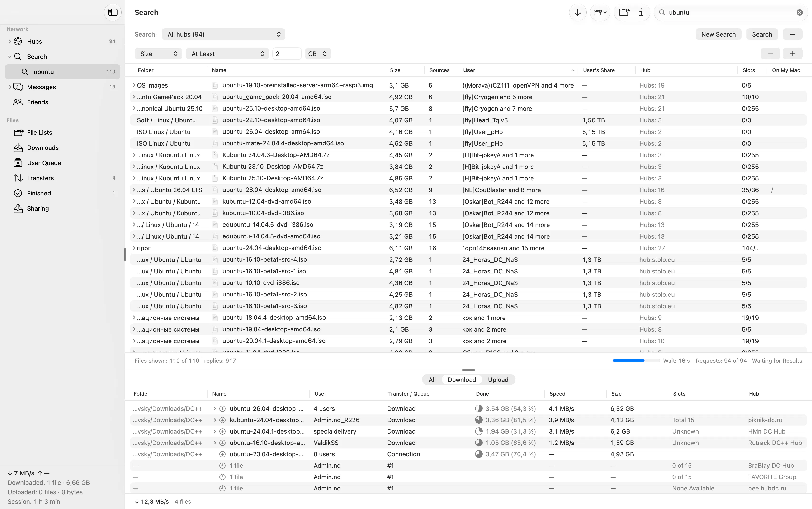Switch transfers filter to All
This screenshot has height=509, width=812.
click(432, 380)
